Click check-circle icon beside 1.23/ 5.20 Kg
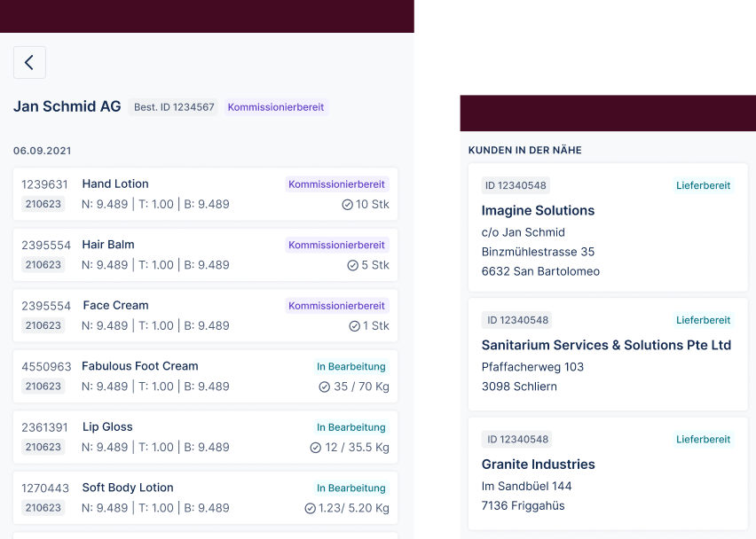 coord(310,508)
